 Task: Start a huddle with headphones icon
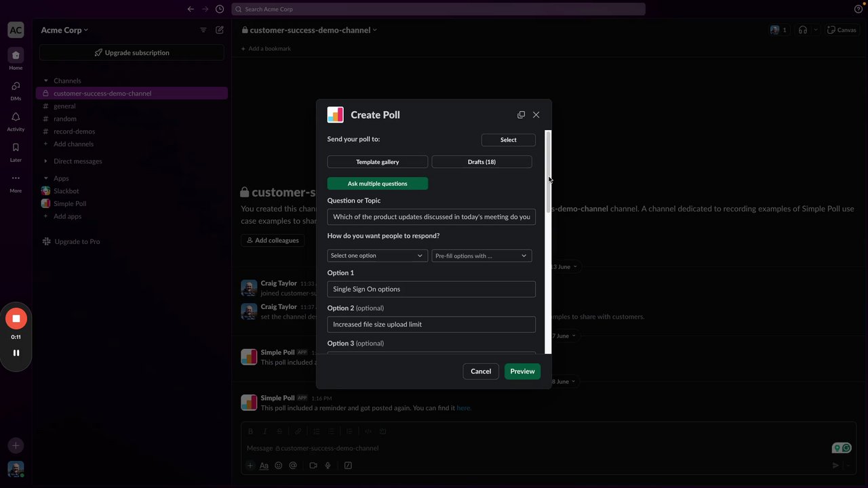click(x=803, y=30)
